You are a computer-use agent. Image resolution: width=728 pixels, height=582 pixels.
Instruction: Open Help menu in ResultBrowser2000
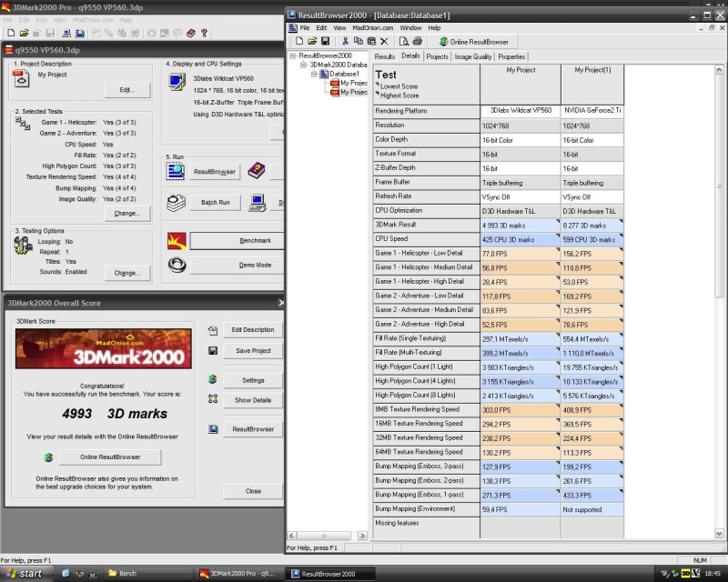(434, 28)
